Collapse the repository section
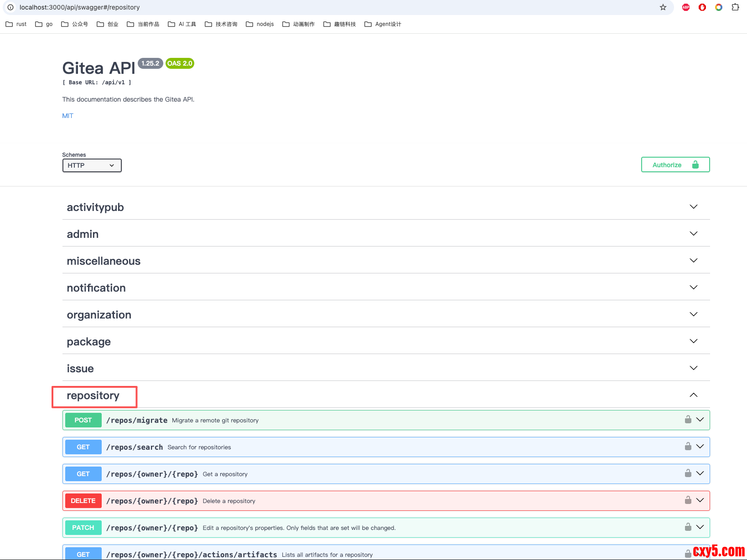This screenshot has height=560, width=747. (x=693, y=395)
